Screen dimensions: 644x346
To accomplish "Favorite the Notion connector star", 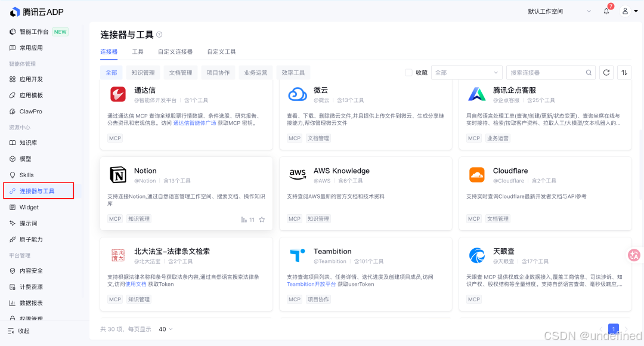I will [x=262, y=220].
